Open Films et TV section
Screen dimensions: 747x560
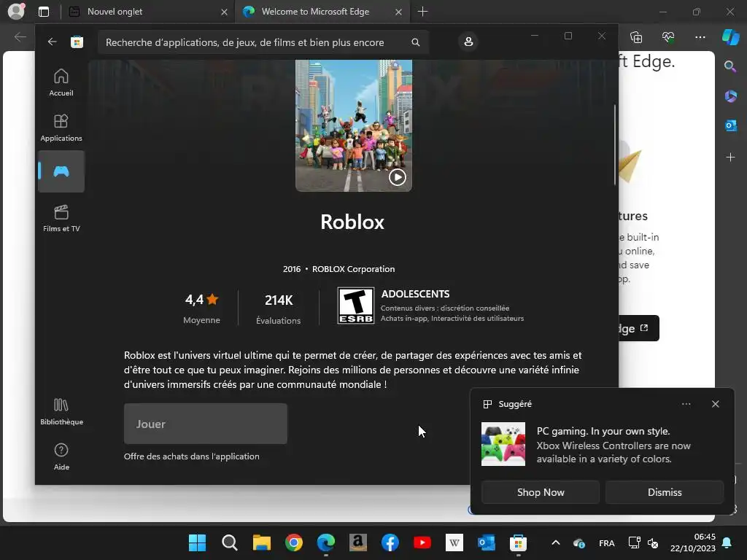click(x=61, y=218)
